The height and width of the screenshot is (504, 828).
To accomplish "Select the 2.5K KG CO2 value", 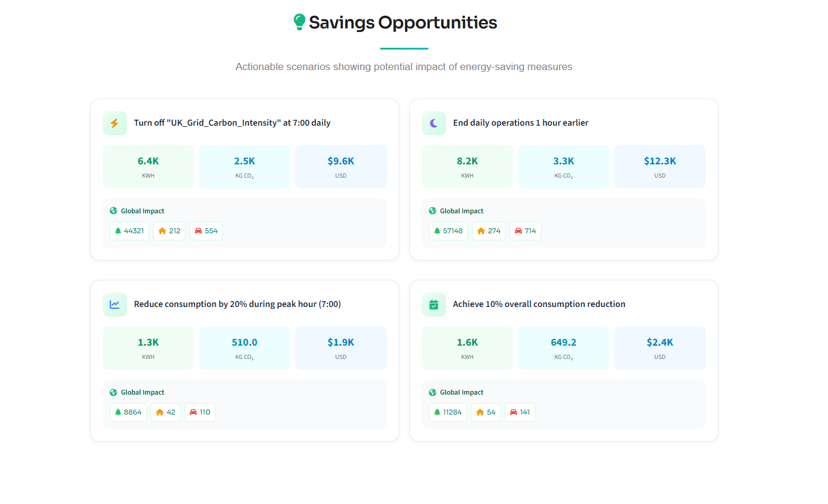I will (244, 161).
